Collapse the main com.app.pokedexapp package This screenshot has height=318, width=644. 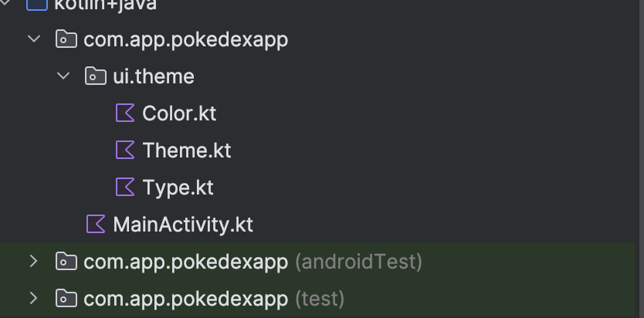(33, 39)
